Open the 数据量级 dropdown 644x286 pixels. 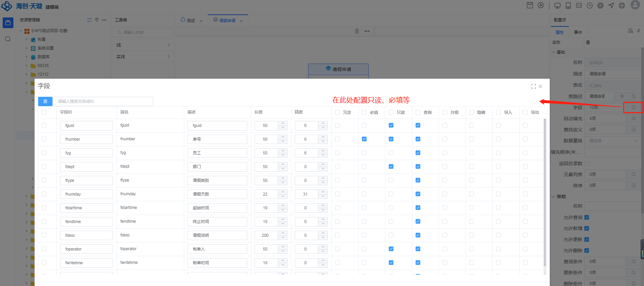click(612, 141)
